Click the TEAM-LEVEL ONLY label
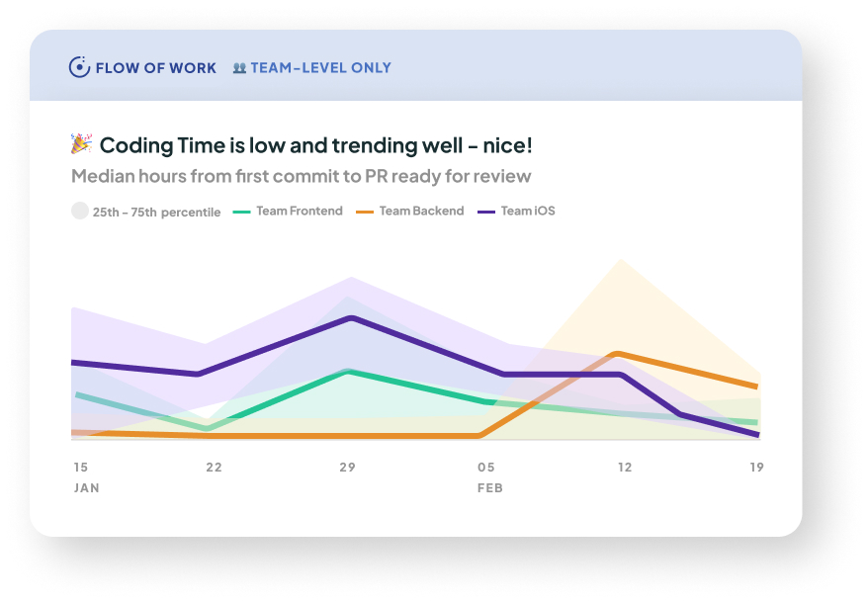 click(x=321, y=68)
